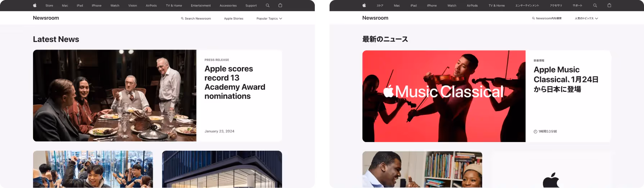The height and width of the screenshot is (188, 644).
Task: Open the サポート menu item
Action: click(578, 6)
